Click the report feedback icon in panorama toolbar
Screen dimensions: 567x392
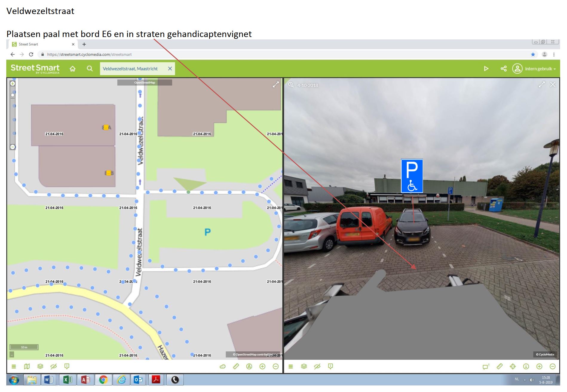330,366
